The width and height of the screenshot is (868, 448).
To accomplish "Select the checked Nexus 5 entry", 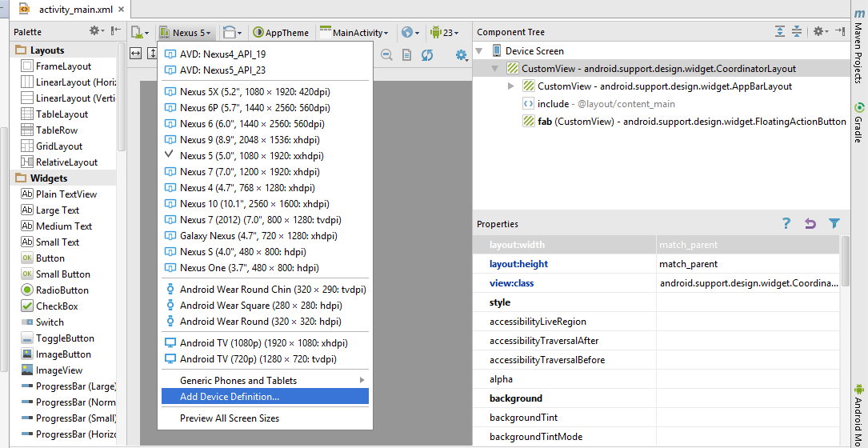I will [265, 156].
